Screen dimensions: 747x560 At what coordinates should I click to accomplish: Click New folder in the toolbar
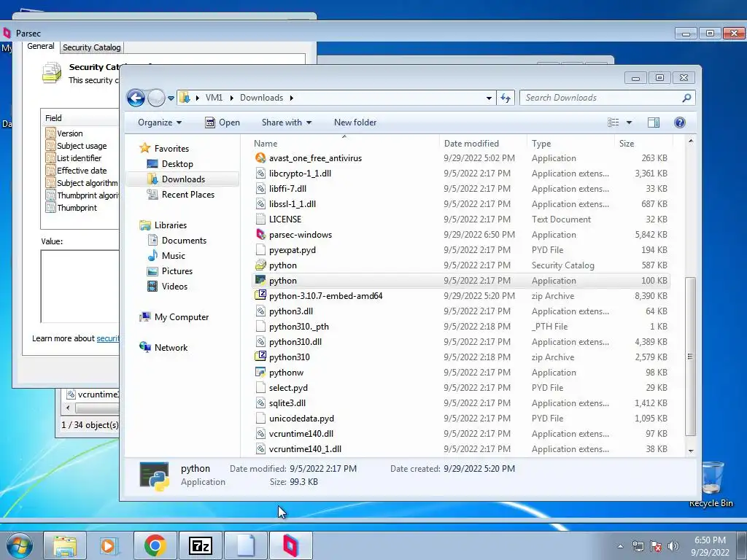(x=355, y=122)
